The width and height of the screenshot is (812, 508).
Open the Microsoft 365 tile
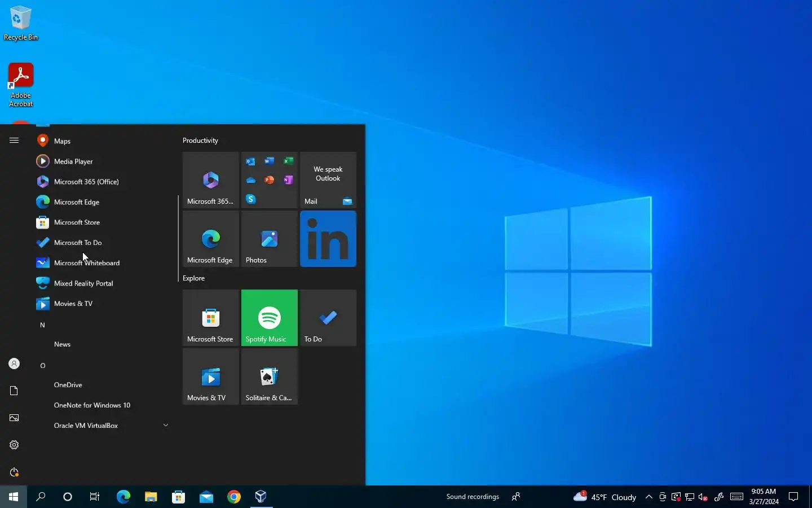211,180
